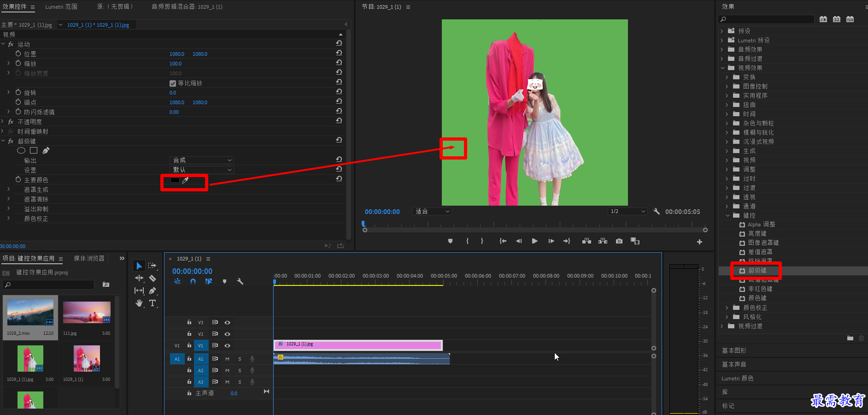The width and height of the screenshot is (868, 415).
Task: Pick the Ultra Key eyedropper
Action: tap(186, 180)
